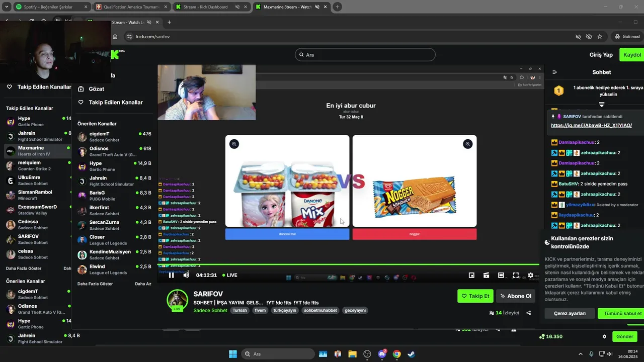Select the sohbetmuhabbet tag
This screenshot has height=362, width=644.
coord(320,310)
